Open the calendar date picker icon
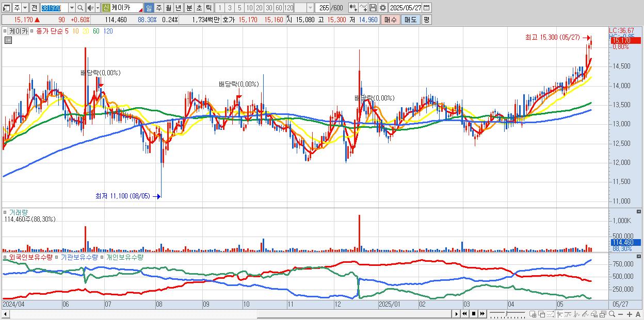The width and height of the screenshot is (644, 320). click(x=427, y=8)
